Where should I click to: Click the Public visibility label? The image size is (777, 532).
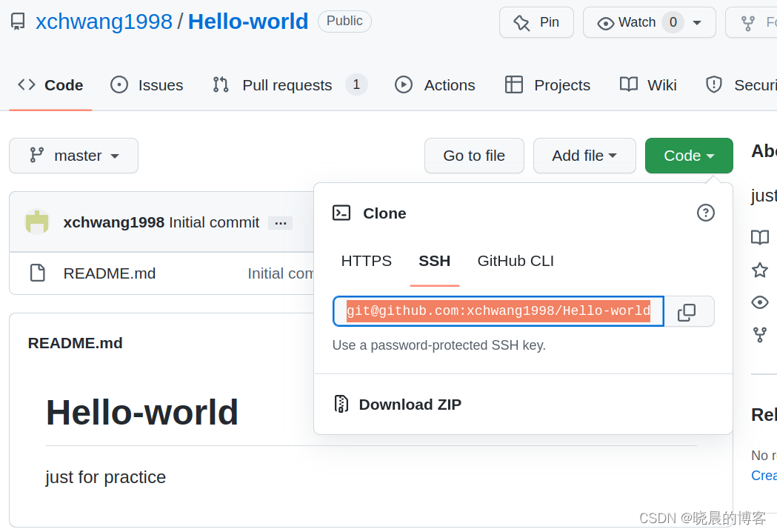pyautogui.click(x=344, y=21)
